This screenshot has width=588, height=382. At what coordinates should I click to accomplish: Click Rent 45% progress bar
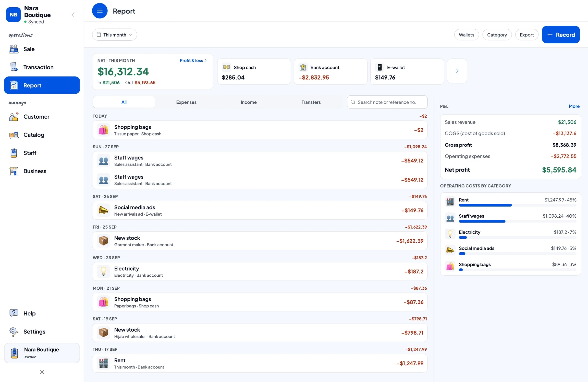coord(517,205)
